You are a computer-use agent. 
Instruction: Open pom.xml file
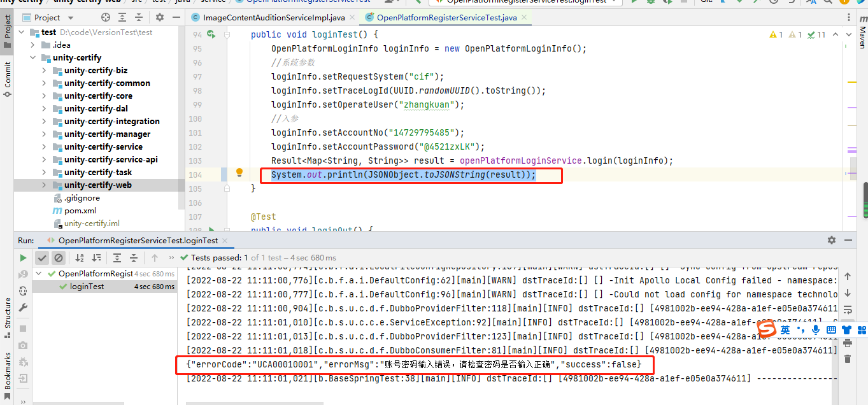(80, 210)
